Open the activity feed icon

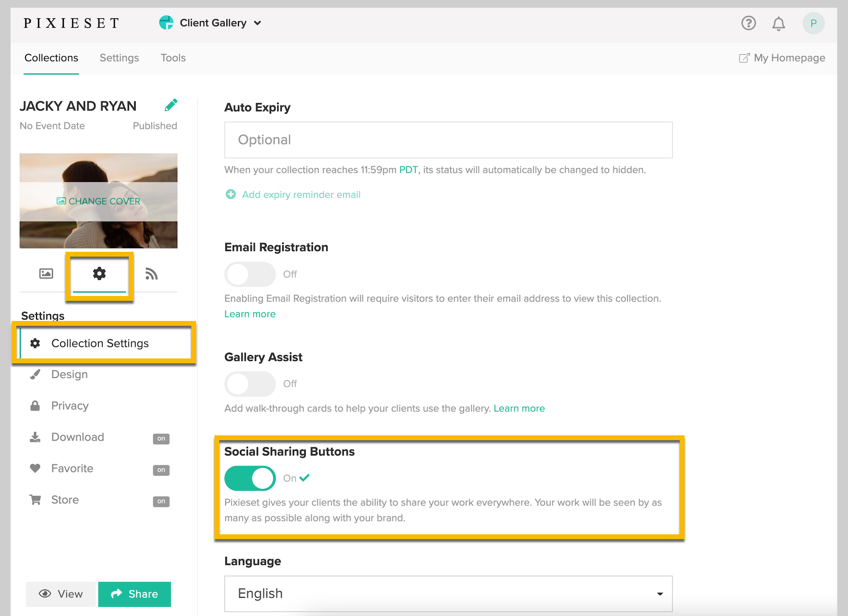[x=151, y=273]
